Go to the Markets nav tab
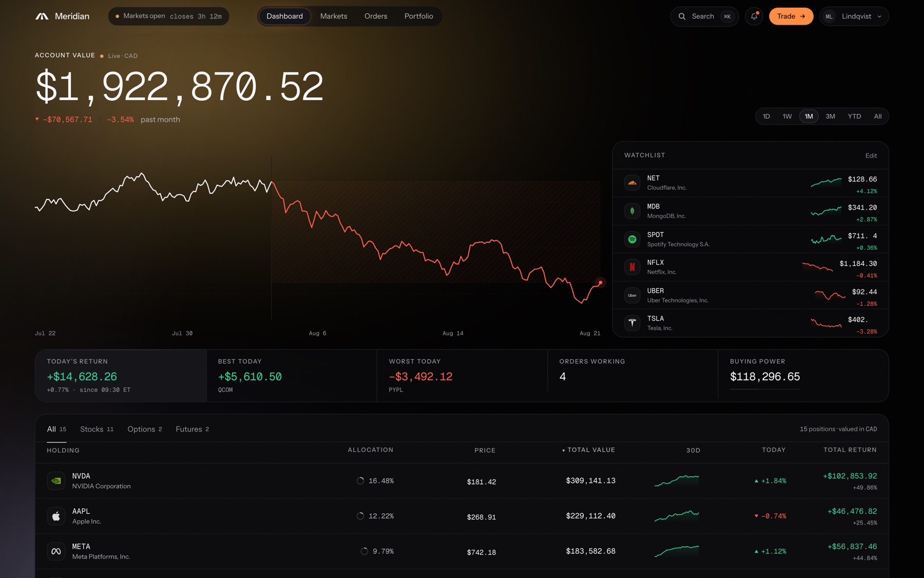 click(x=334, y=16)
